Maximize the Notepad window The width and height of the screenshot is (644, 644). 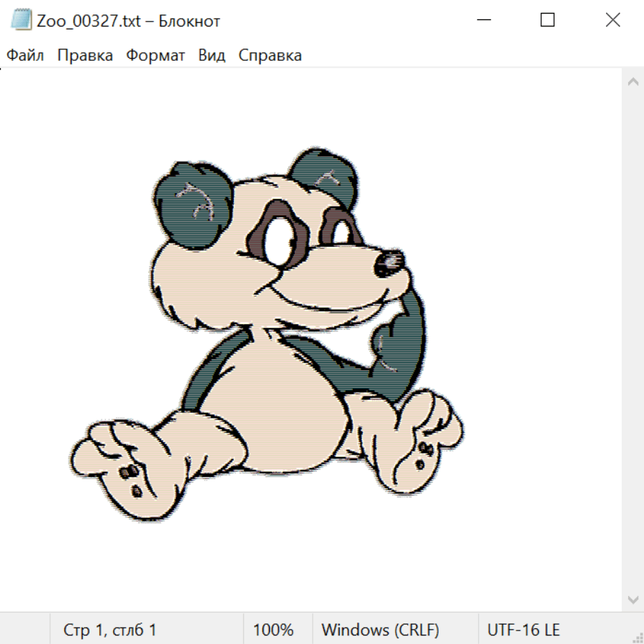point(547,21)
